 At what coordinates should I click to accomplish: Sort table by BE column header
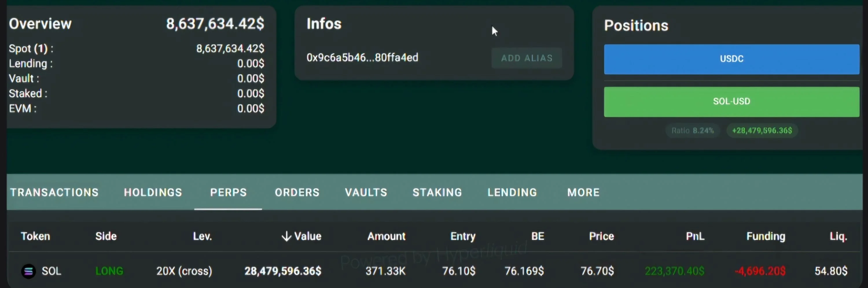tap(538, 236)
